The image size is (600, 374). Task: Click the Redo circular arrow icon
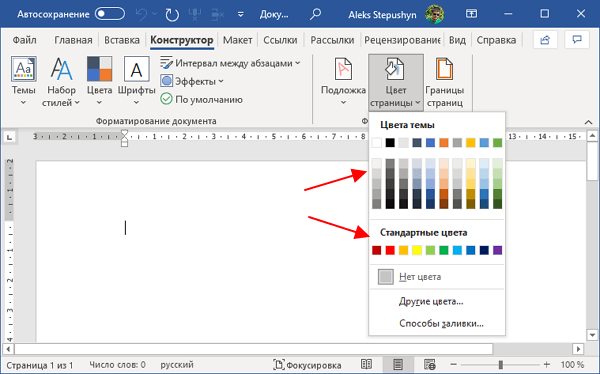172,15
